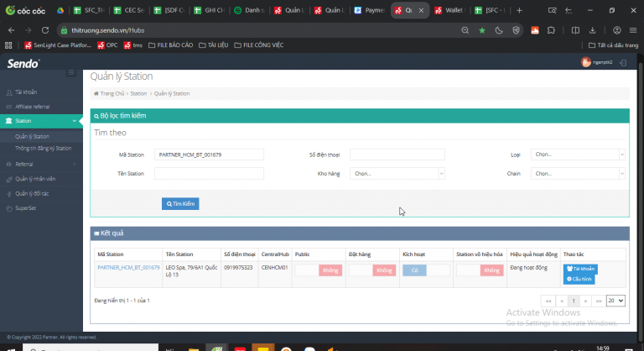The width and height of the screenshot is (644, 351).
Task: Open the downloads arrow icon
Action: point(592,30)
